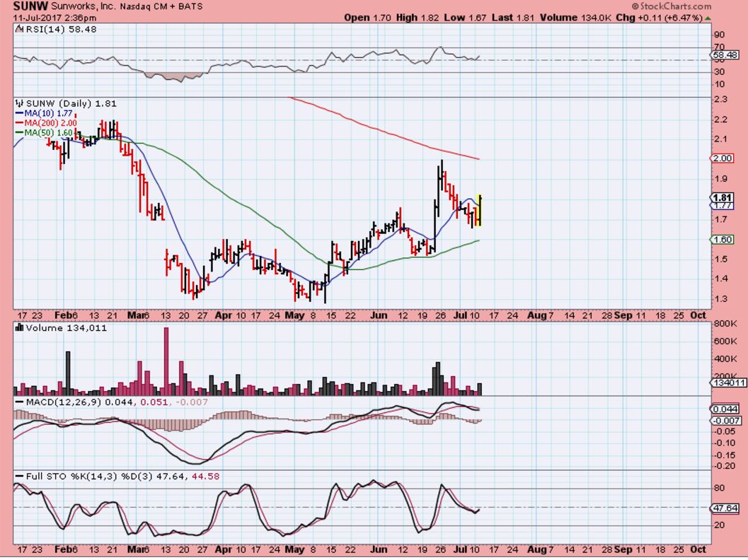Click the MA(10) 1.77 legend text

pos(49,113)
